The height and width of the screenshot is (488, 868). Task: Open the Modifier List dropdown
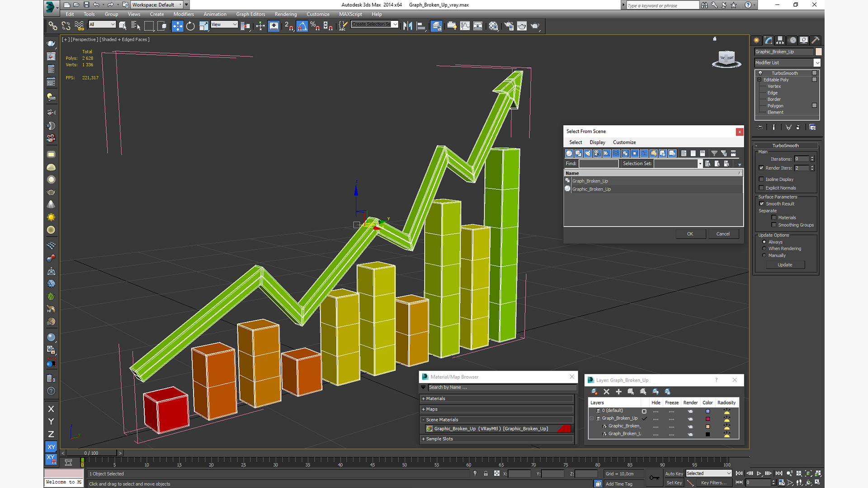pyautogui.click(x=817, y=63)
